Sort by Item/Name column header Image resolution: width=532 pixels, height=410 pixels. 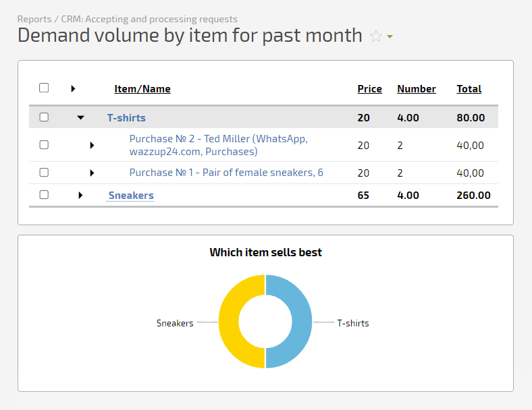(142, 89)
